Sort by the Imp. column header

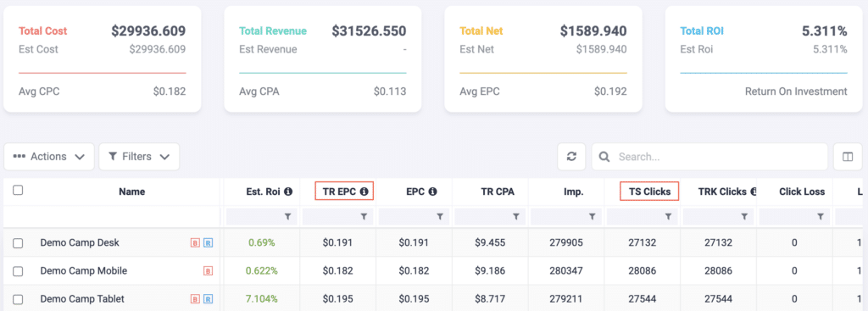[x=574, y=192]
